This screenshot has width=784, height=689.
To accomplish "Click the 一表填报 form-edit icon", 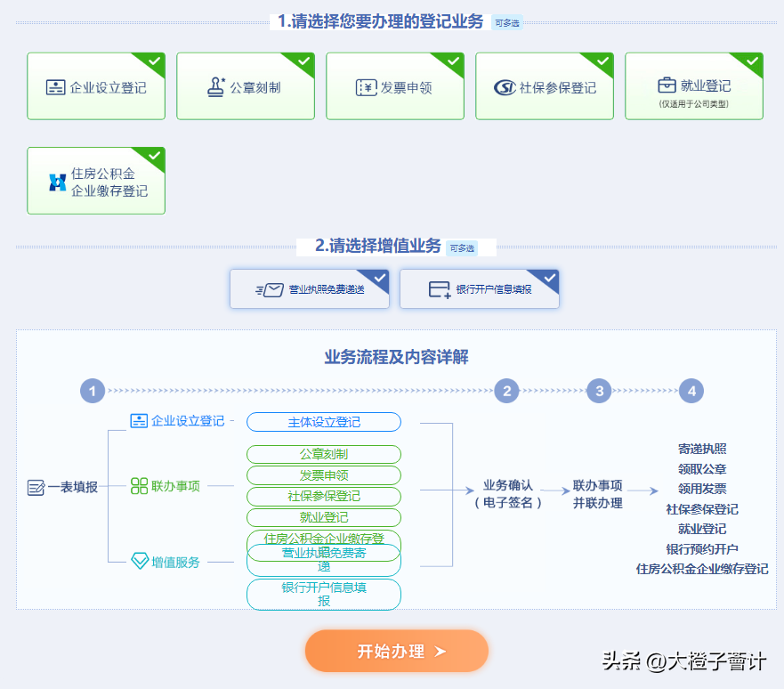I will 36,487.
